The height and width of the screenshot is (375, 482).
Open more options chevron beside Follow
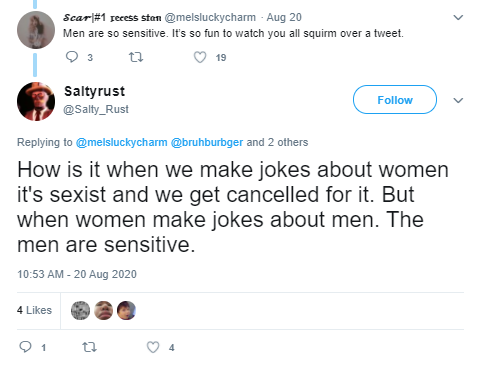(x=458, y=100)
